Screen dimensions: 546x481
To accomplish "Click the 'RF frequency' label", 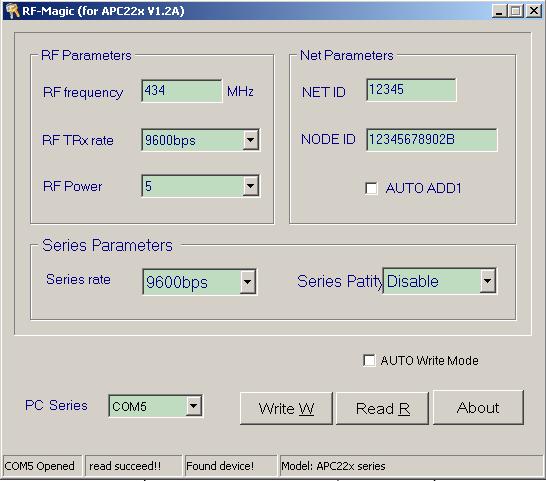I will tap(83, 93).
